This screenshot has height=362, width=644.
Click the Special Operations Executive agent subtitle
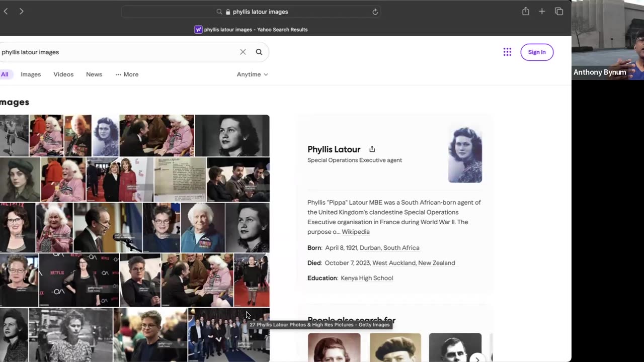(355, 160)
